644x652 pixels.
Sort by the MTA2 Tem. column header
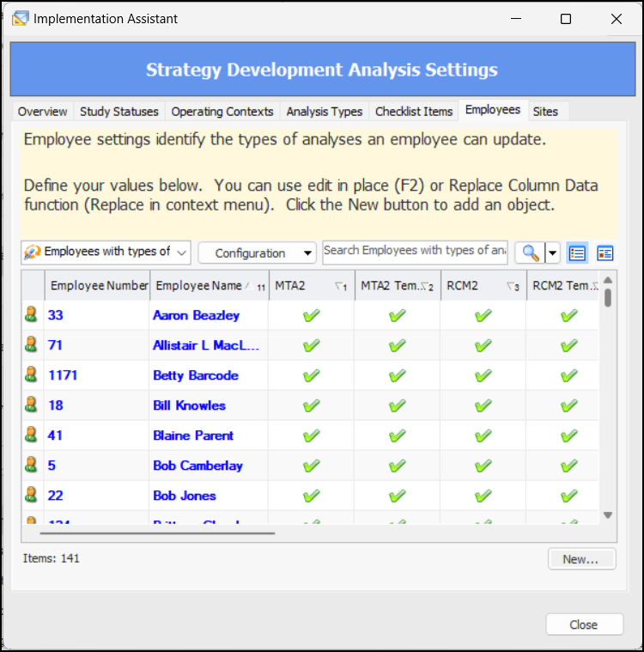point(398,286)
